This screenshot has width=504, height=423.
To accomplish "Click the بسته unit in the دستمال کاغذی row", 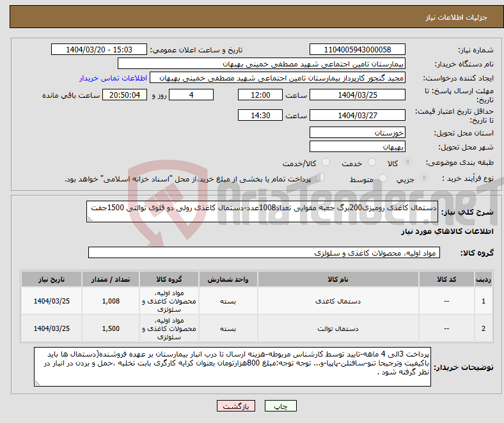I will coord(228,301).
